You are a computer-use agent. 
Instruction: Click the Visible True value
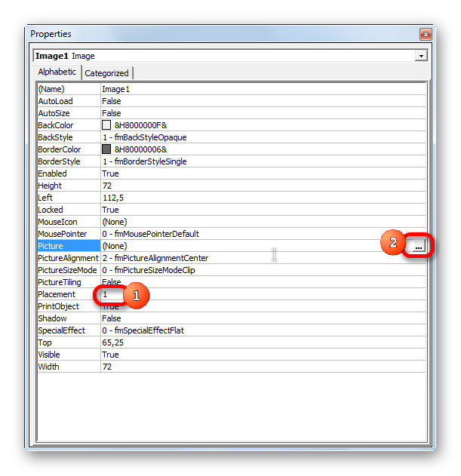coord(263,355)
